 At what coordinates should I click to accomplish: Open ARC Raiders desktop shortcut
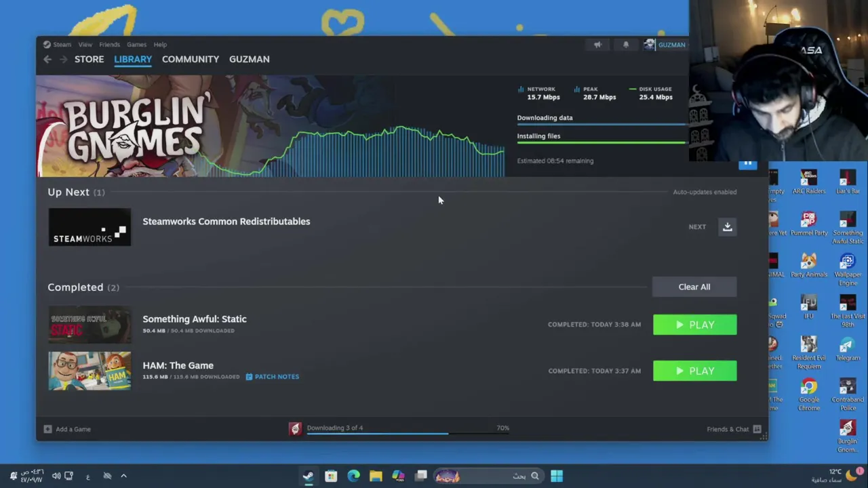tap(808, 182)
